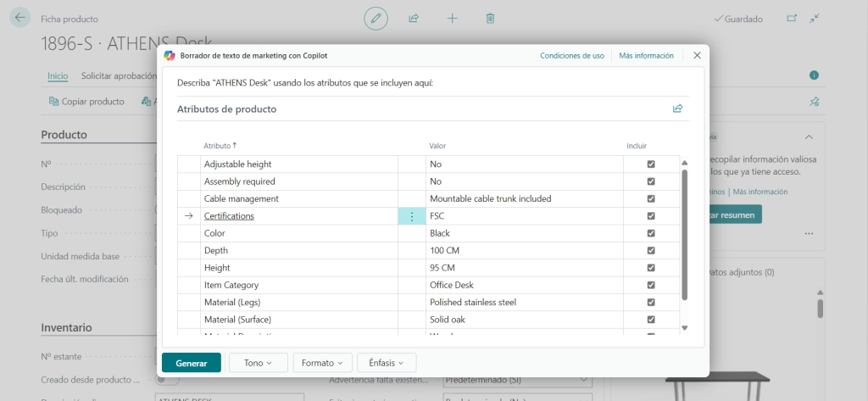Image resolution: width=868 pixels, height=401 pixels.
Task: Toggle Creado desde producto switch
Action: point(167,380)
